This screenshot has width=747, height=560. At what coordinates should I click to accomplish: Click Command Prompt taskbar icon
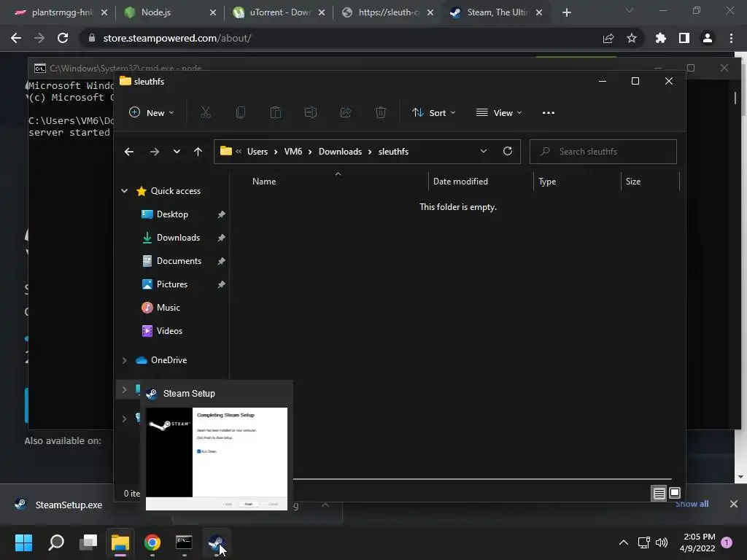tap(184, 542)
